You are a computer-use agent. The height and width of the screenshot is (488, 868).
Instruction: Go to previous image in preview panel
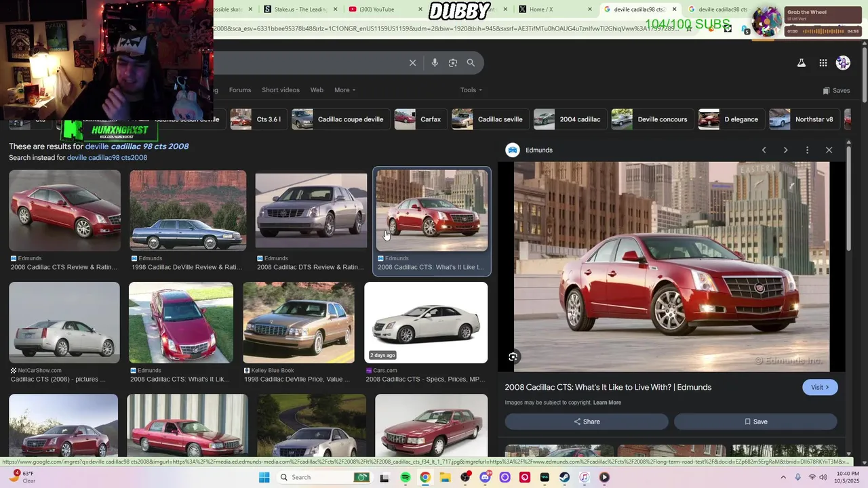coord(764,150)
